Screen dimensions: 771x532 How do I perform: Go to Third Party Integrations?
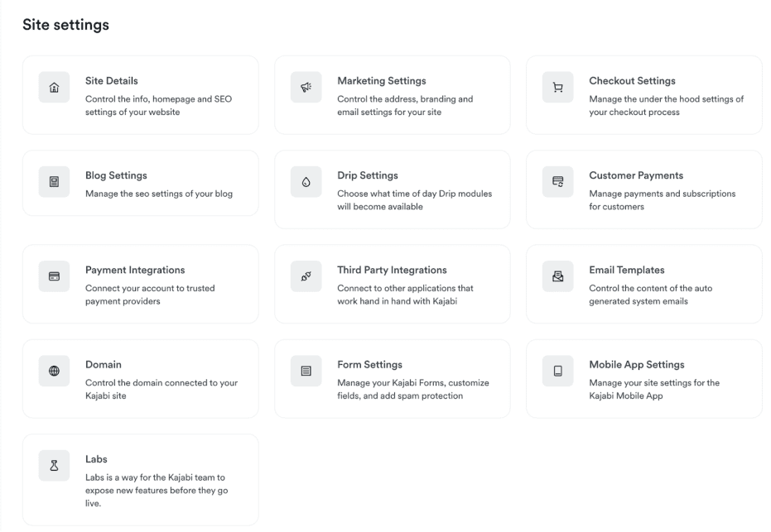point(392,270)
